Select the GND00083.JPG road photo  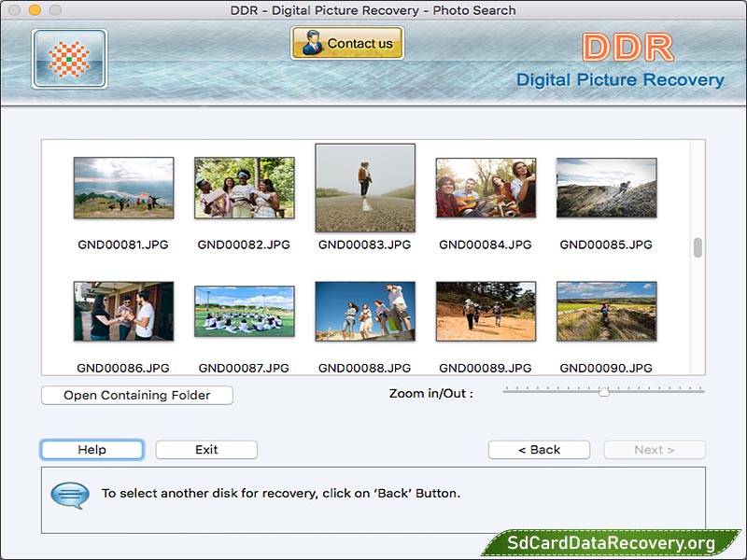click(x=364, y=188)
